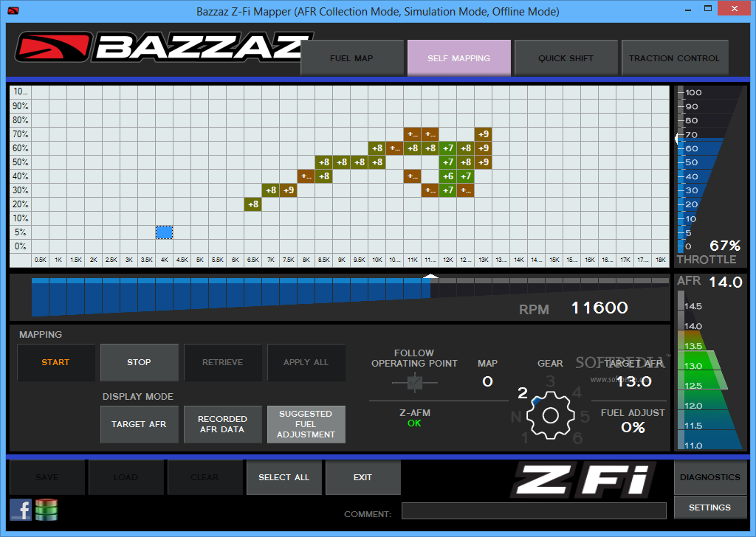Click the 0.5K RPM column header
756x537 pixels.
click(x=41, y=260)
